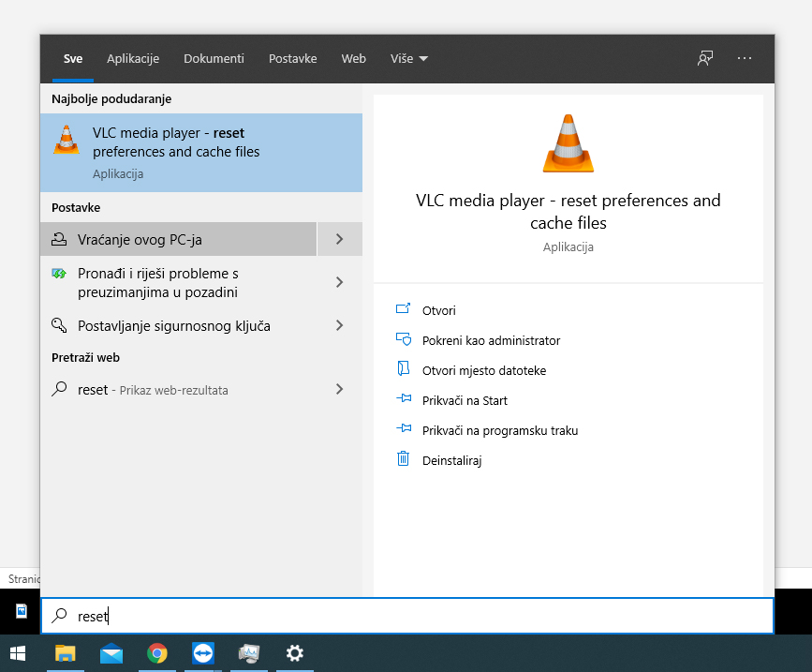Open the VLC reset preferences best match result

coord(201,153)
